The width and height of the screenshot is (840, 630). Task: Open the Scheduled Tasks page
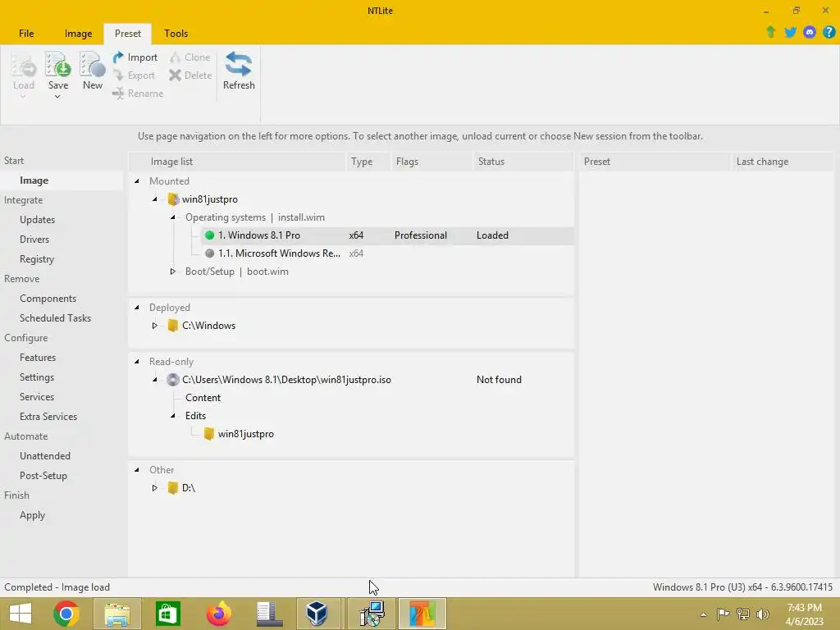tap(55, 318)
